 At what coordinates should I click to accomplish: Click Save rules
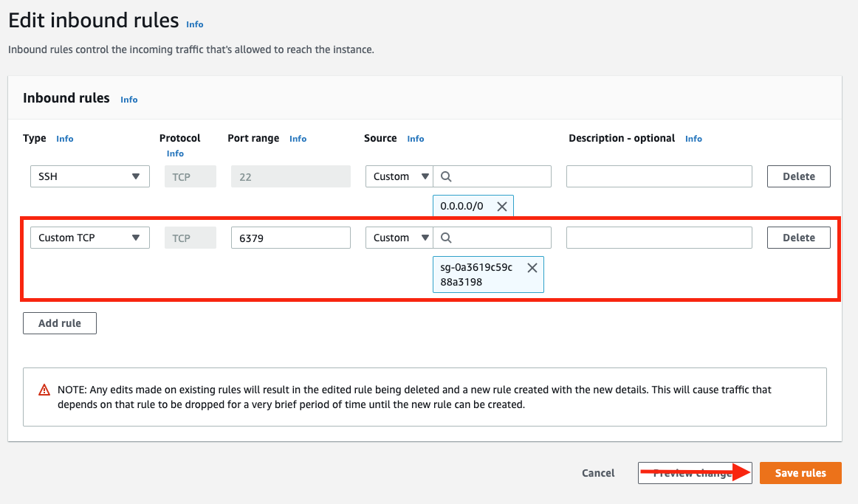[x=800, y=473]
